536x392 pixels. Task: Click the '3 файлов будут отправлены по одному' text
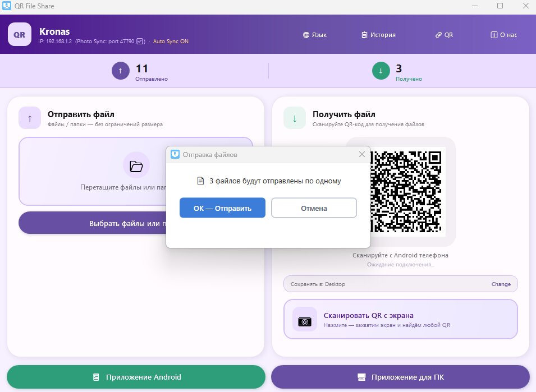coord(275,181)
